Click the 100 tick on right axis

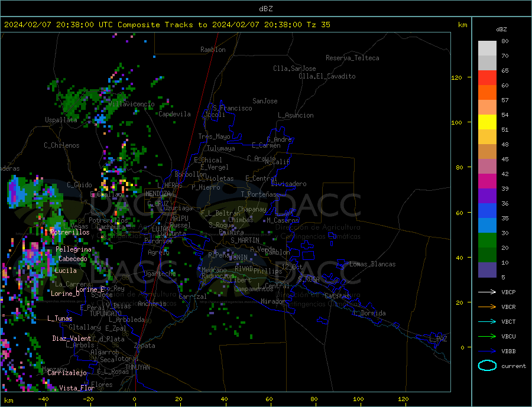point(457,122)
